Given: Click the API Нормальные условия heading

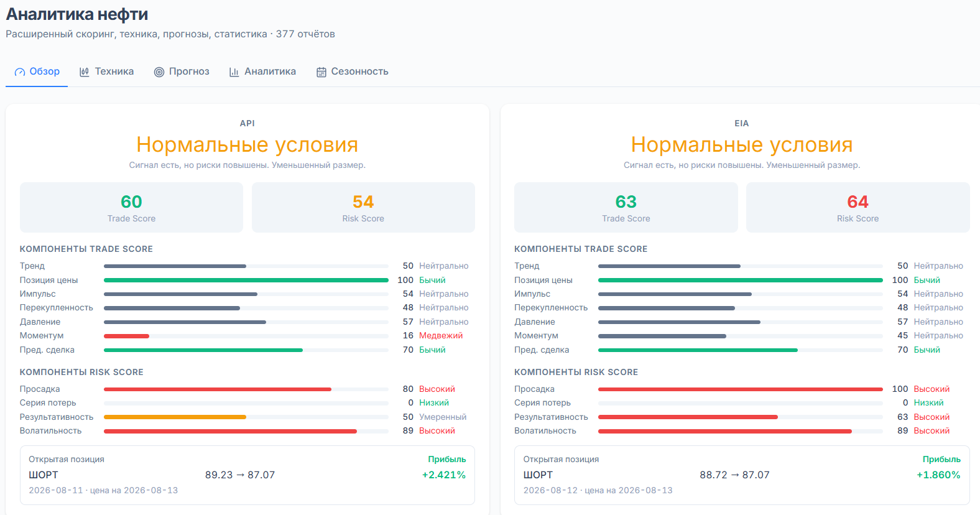Looking at the screenshot, I should (x=247, y=145).
